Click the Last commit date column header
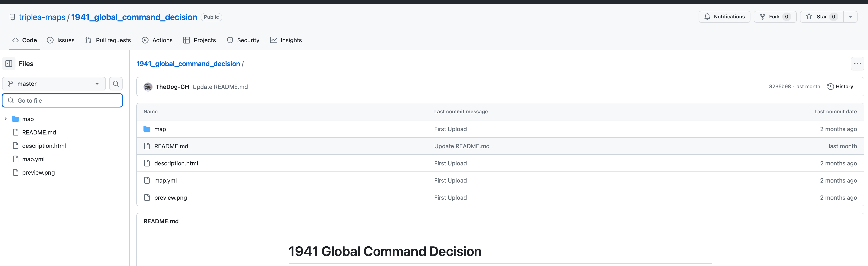 click(835, 111)
